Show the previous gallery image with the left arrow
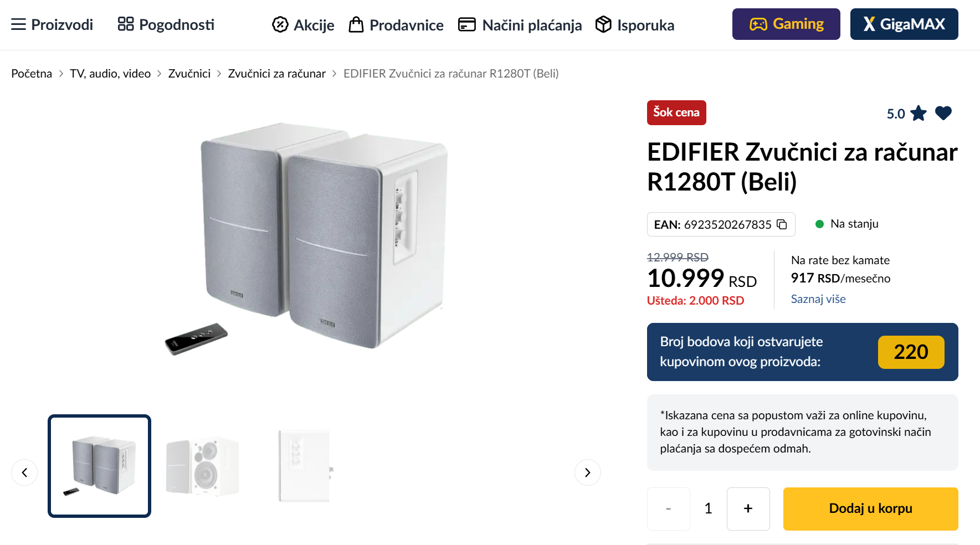The width and height of the screenshot is (980, 545). pos(24,472)
